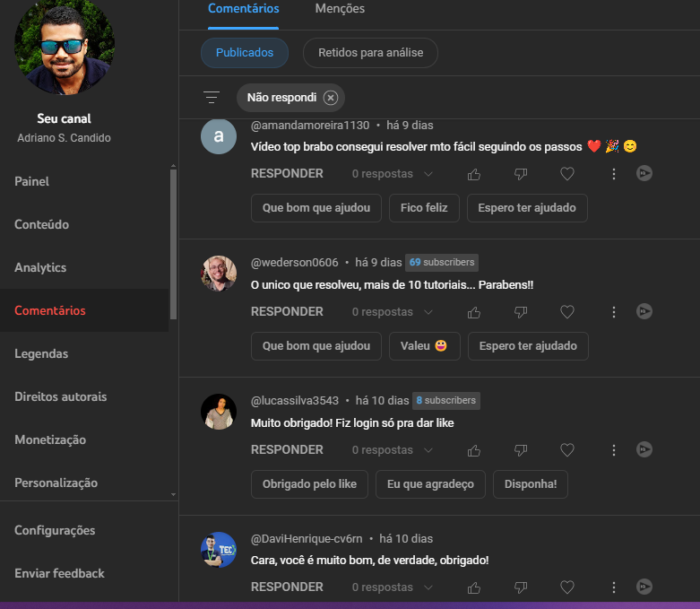Expand replies chevron for @lucassilva3543's comment
The height and width of the screenshot is (609, 700).
click(x=428, y=450)
